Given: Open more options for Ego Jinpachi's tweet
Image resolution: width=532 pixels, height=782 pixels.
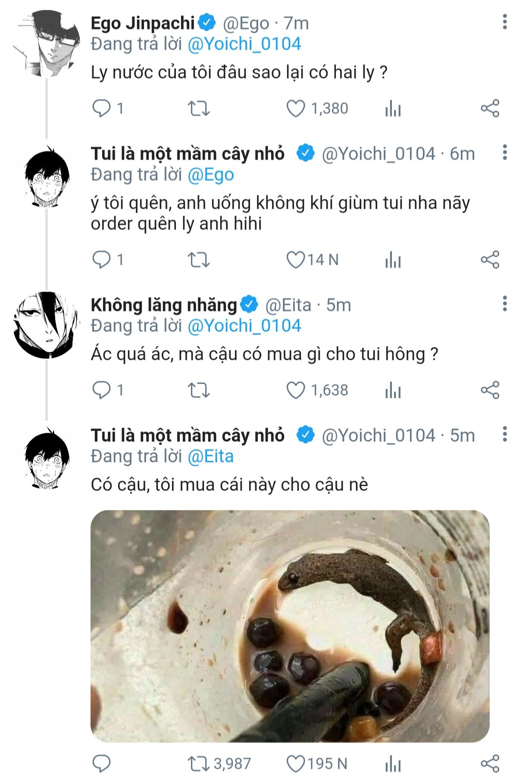Looking at the screenshot, I should (x=504, y=22).
